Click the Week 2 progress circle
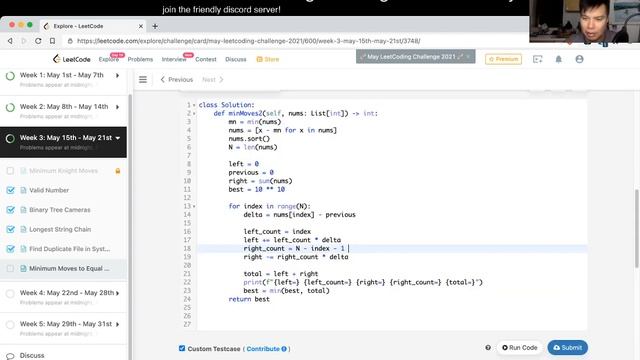The height and width of the screenshot is (360, 640). 11,107
